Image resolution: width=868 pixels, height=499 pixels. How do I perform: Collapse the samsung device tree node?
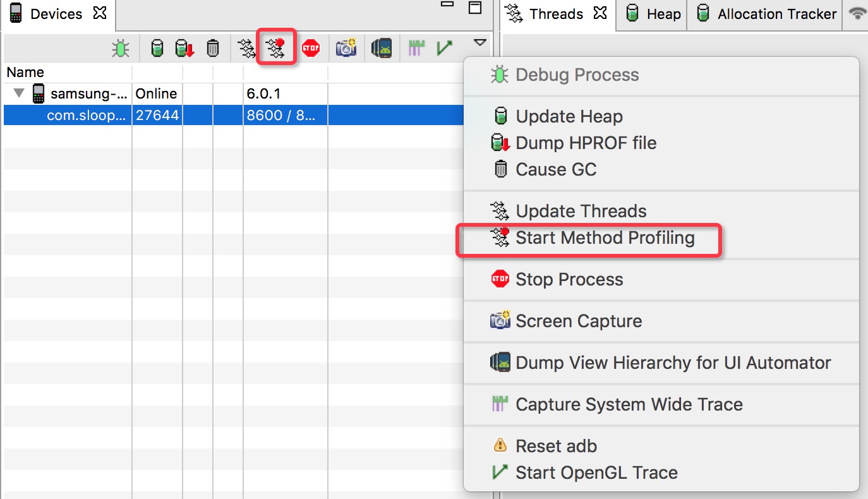[20, 93]
